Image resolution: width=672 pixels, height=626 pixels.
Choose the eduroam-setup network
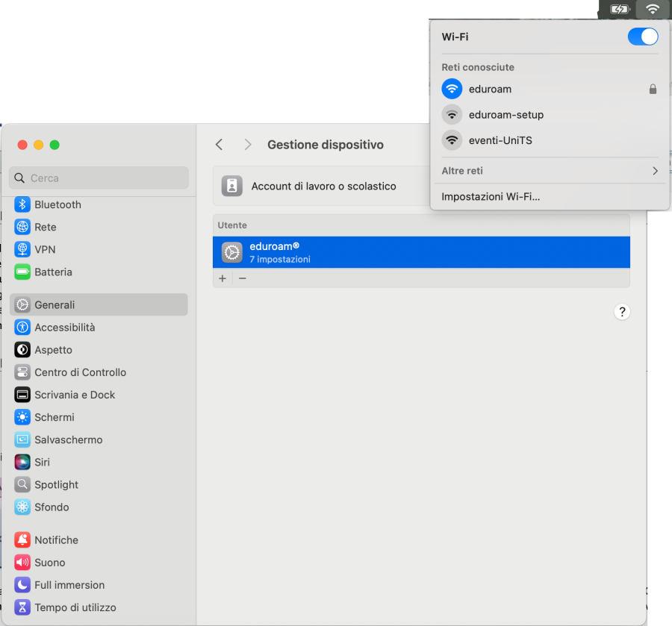point(505,115)
